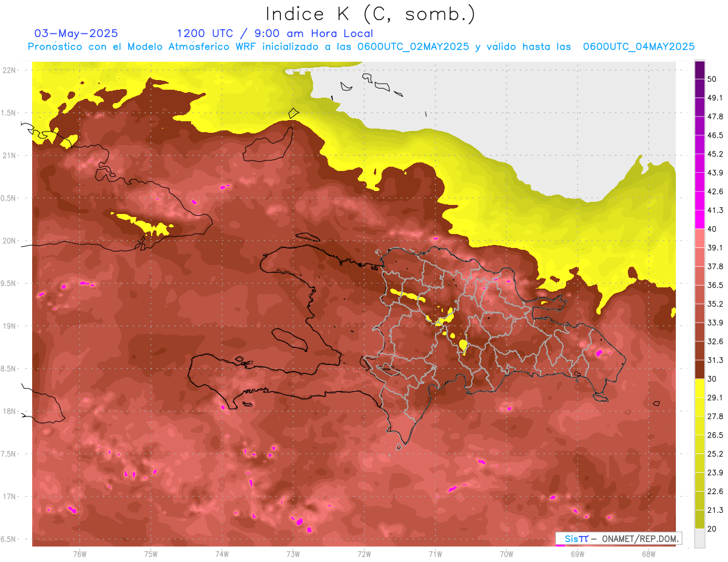Image resolution: width=728 pixels, height=562 pixels.
Task: Click the 22.6 color scale value
Action: 715,491
